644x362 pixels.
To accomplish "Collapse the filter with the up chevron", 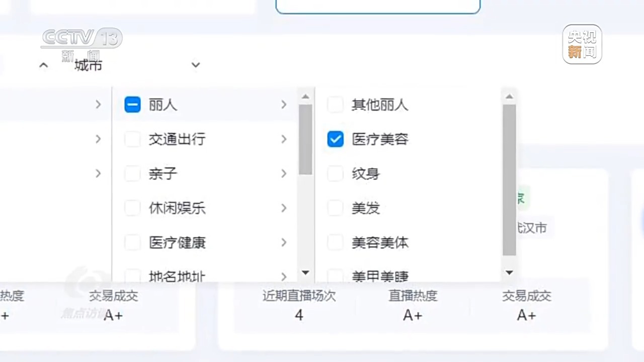I will coord(44,65).
